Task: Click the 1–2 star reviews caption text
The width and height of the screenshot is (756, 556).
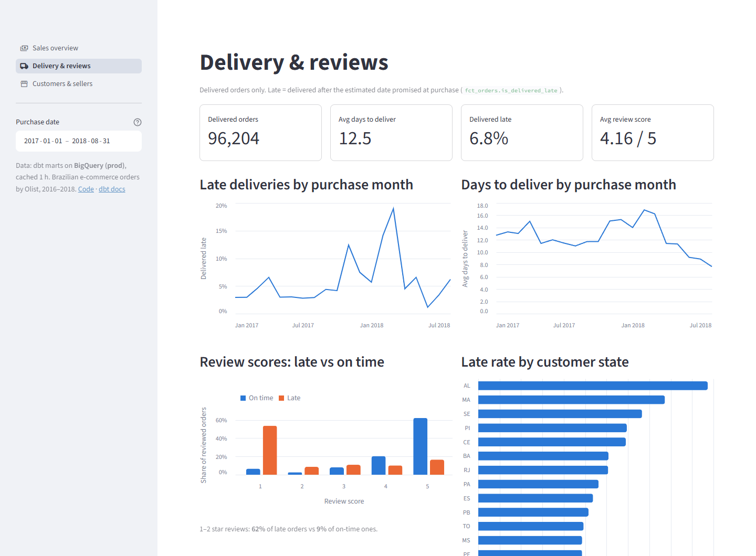Action: [289, 529]
